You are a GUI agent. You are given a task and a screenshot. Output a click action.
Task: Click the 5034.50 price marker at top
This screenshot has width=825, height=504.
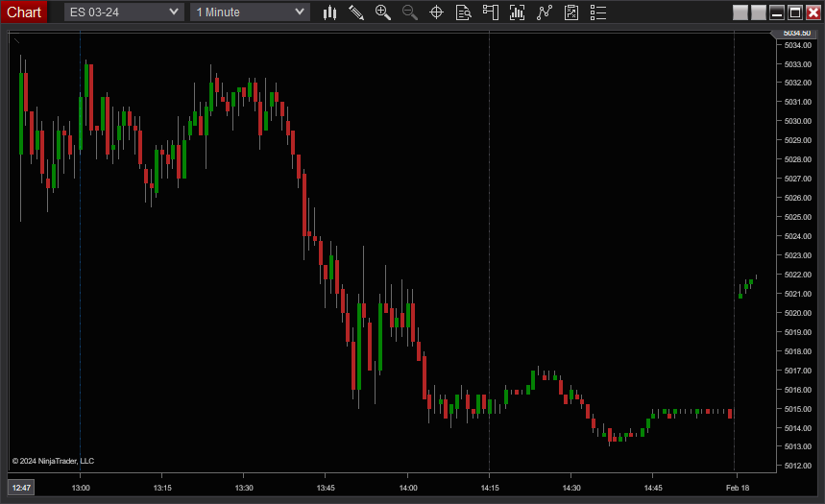[x=796, y=34]
